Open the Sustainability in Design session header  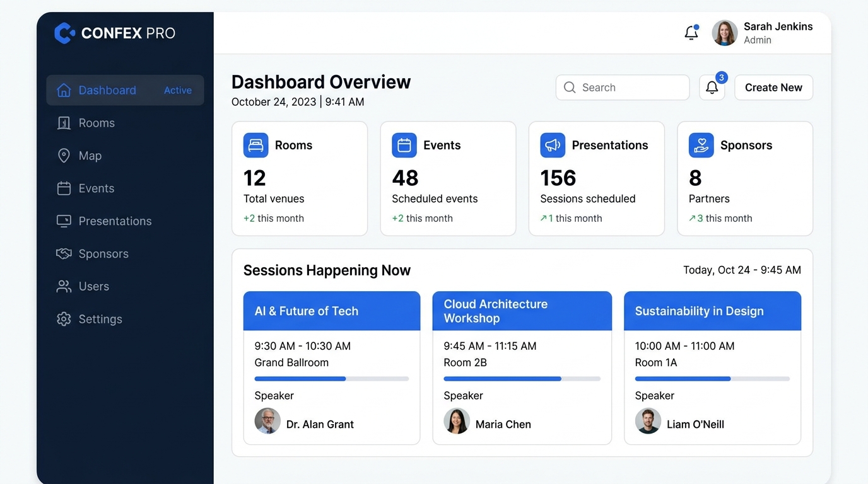pos(712,311)
